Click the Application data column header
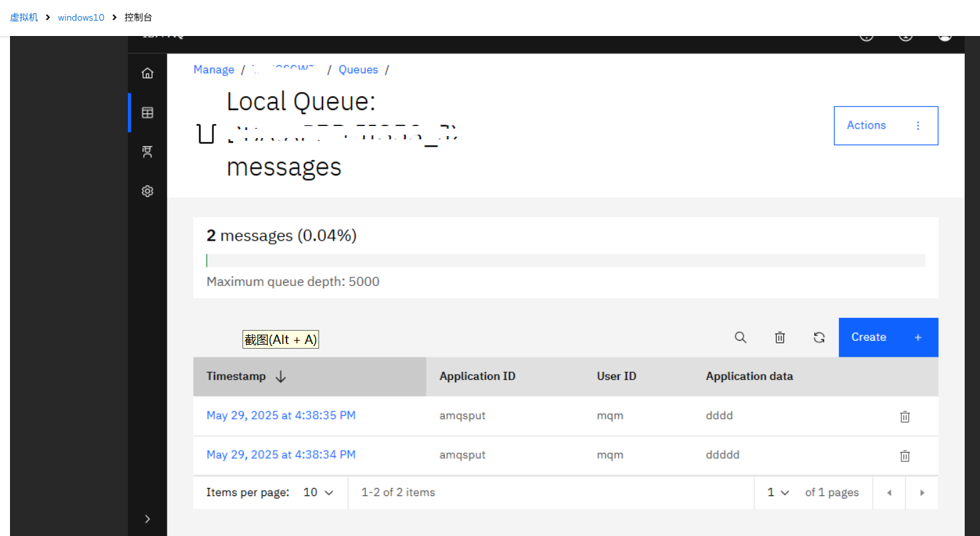Viewport: 980px width, 536px height. (749, 377)
